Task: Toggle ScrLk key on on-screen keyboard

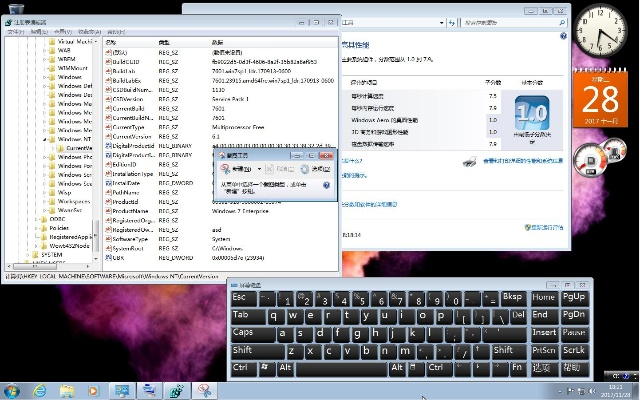Action: coord(574,350)
